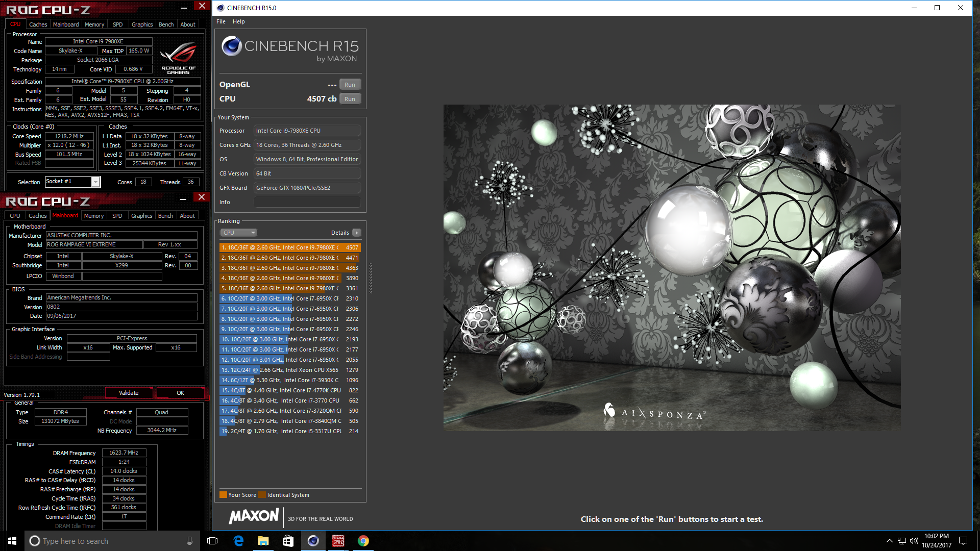Image resolution: width=980 pixels, height=551 pixels.
Task: Select Bench tab in lower CPU-Z window
Action: tap(165, 216)
